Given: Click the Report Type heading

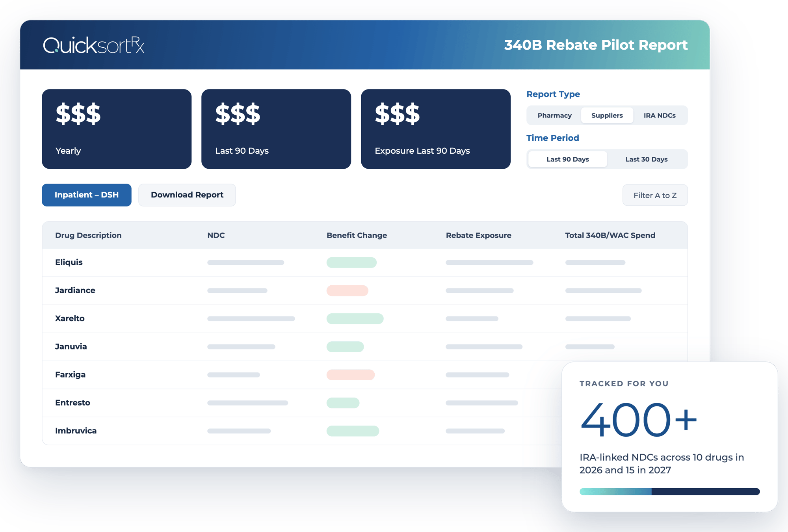Looking at the screenshot, I should [x=553, y=94].
